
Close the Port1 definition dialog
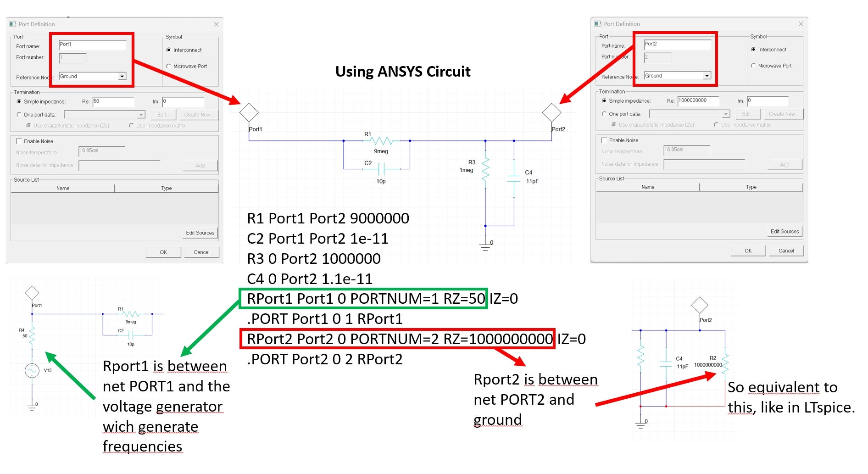click(217, 24)
